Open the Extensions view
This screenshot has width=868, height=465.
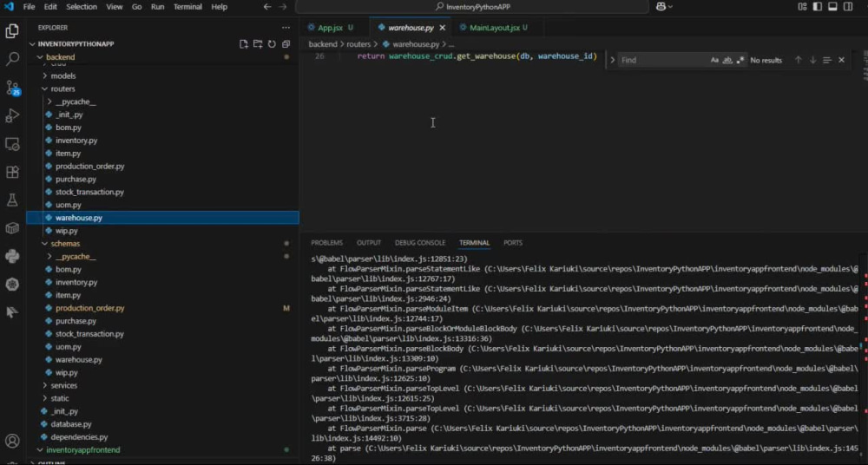[x=12, y=172]
